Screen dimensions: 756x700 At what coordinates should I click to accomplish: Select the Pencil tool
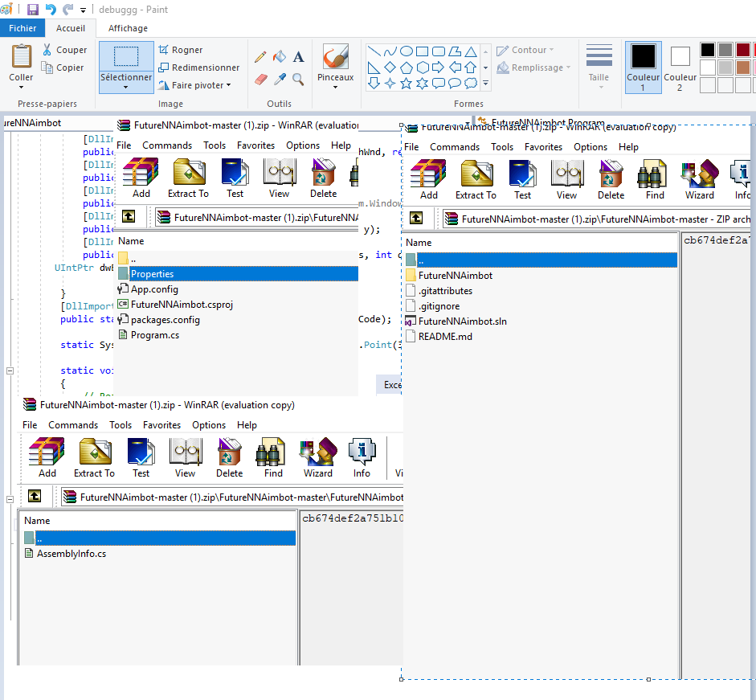point(260,57)
